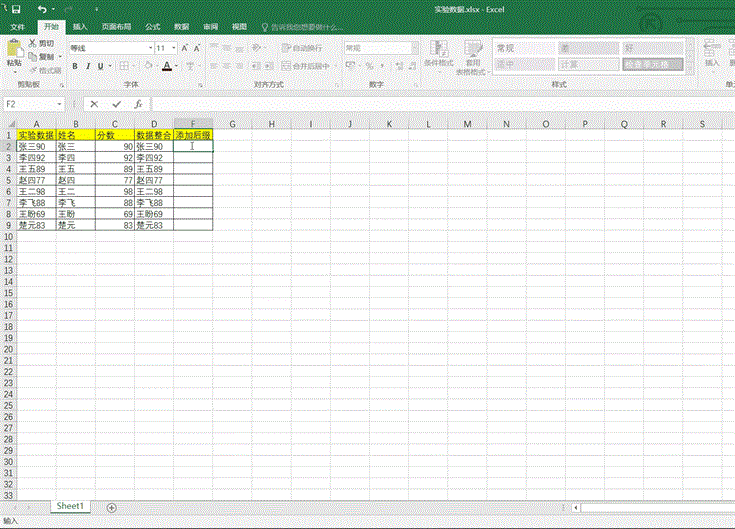Viewport: 735px width, 529px height.
Task: Click the Undo arrow icon
Action: click(x=41, y=9)
